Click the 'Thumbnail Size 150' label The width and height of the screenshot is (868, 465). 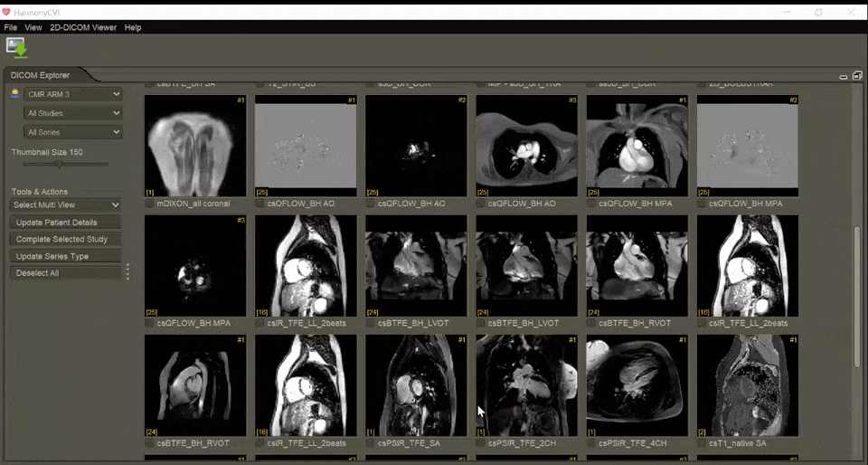click(47, 152)
